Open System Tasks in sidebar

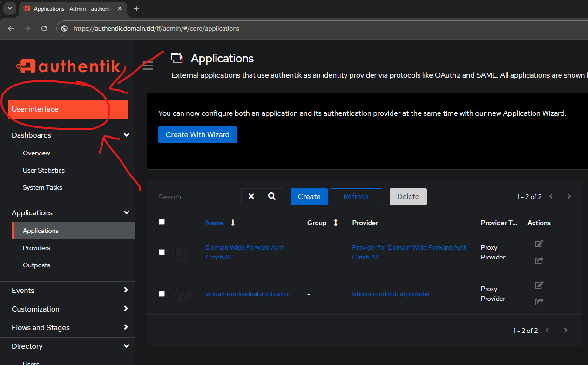pos(42,187)
